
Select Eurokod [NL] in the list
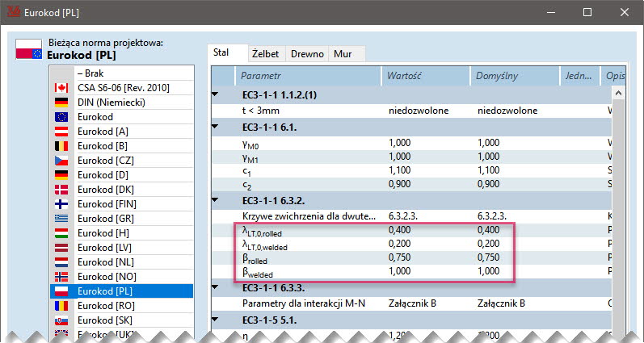pos(121,262)
